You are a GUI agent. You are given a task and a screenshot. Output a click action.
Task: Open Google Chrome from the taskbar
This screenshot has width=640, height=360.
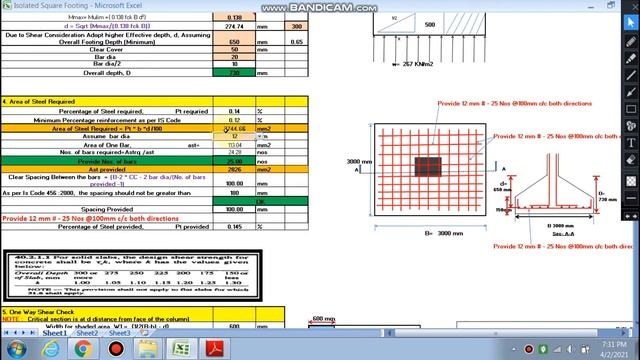tap(83, 349)
